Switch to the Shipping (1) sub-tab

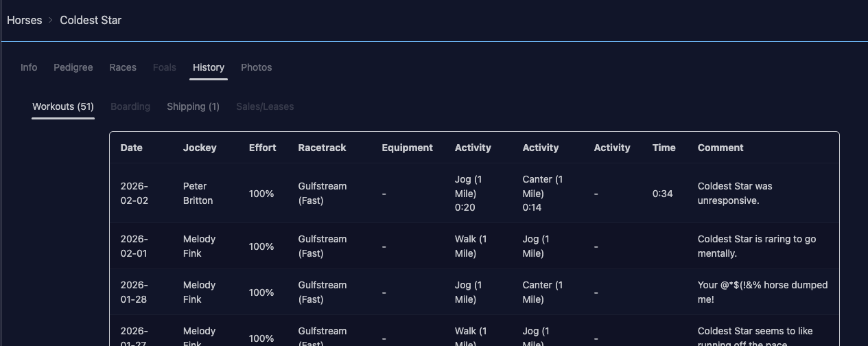coord(193,106)
